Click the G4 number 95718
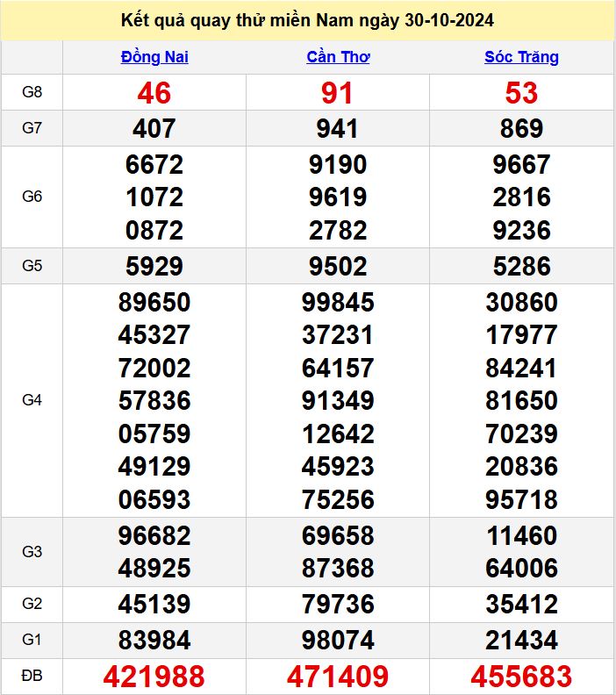The image size is (616, 695). click(x=521, y=500)
